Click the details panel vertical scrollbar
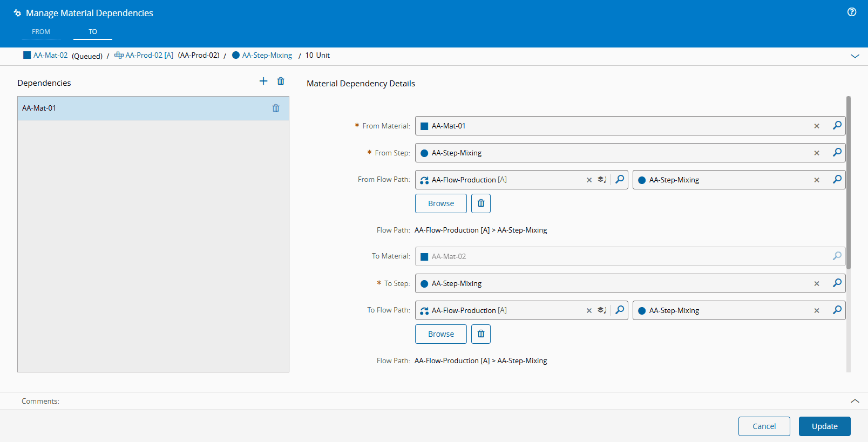Screen dimensions: 868x442 tap(849, 182)
